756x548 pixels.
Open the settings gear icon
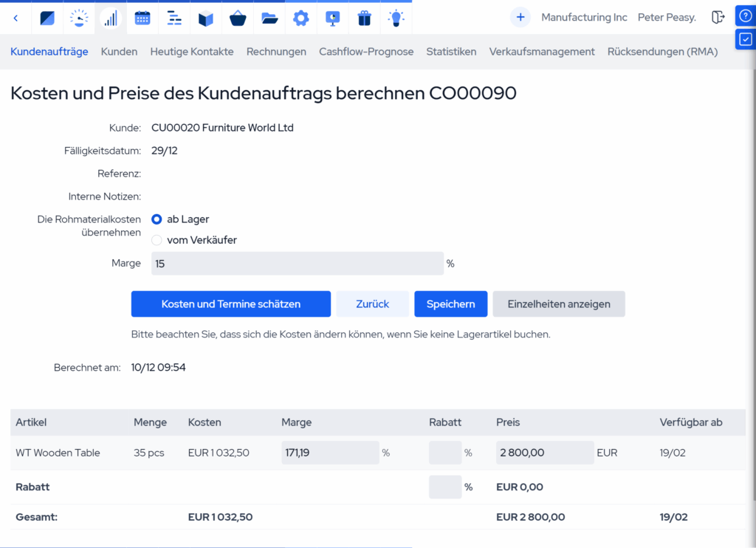300,18
